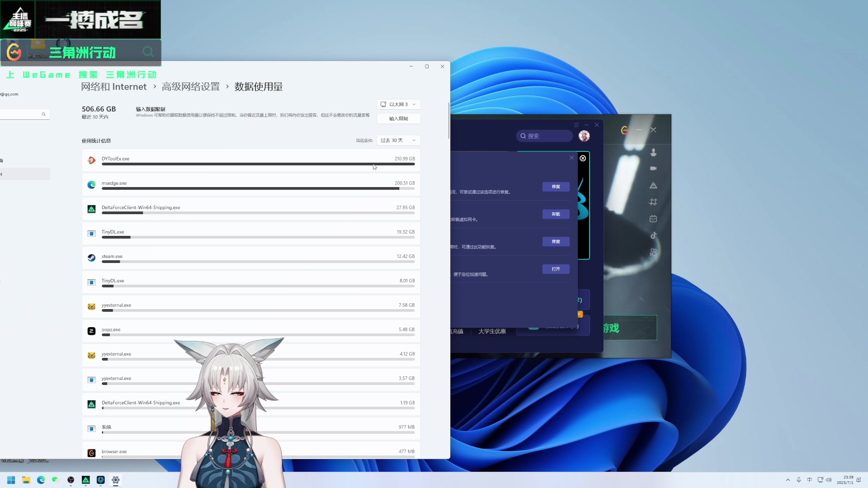Click the network icon in system tray
868x488 pixels.
point(820,480)
